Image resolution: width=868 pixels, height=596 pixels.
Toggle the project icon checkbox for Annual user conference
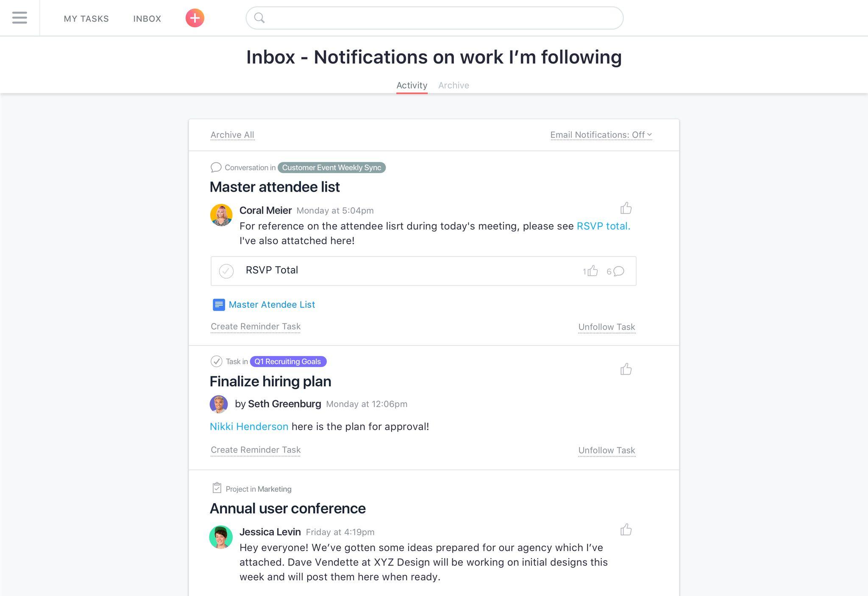coord(216,488)
